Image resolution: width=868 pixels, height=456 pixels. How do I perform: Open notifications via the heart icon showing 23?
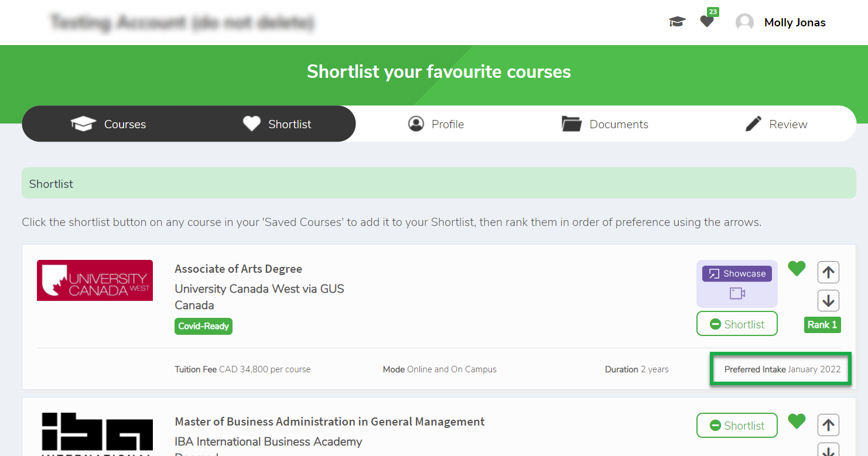click(x=707, y=22)
